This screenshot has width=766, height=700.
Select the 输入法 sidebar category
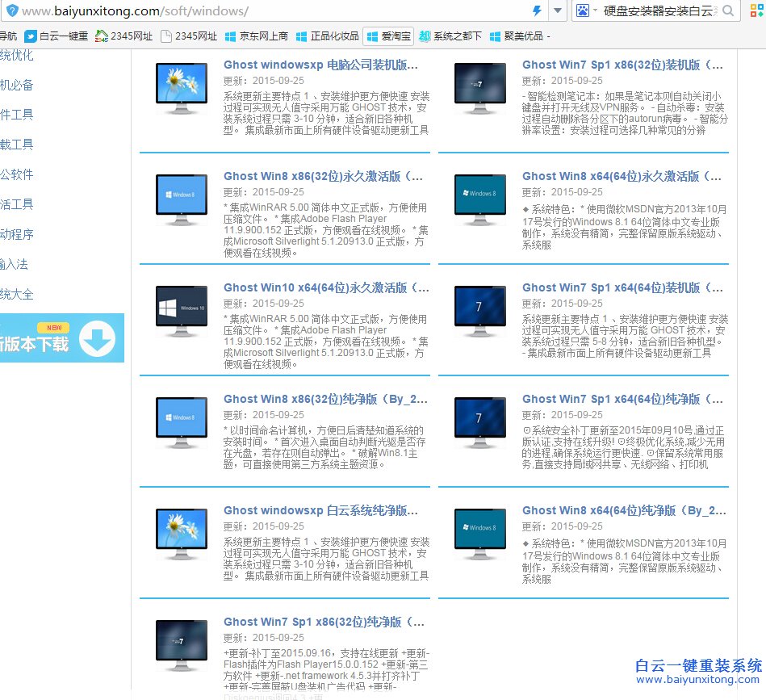15,264
